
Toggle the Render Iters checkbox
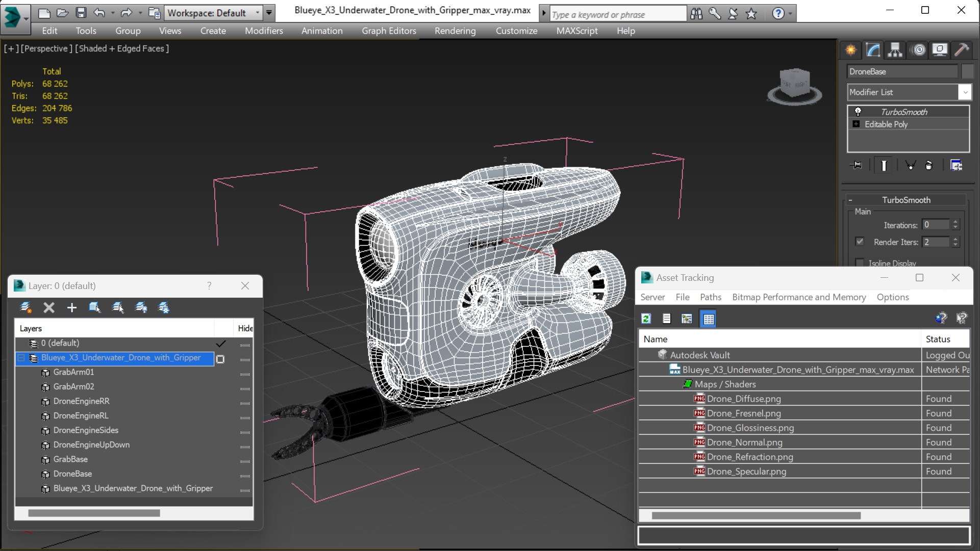tap(860, 242)
